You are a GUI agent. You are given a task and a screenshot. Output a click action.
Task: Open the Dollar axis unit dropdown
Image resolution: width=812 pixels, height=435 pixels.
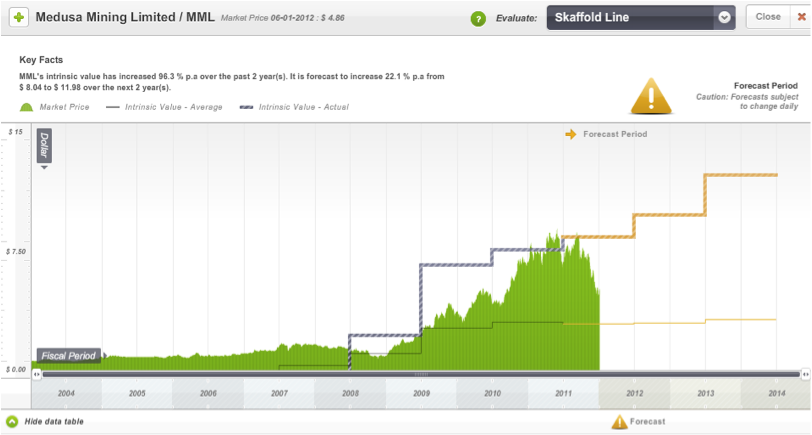click(x=45, y=148)
